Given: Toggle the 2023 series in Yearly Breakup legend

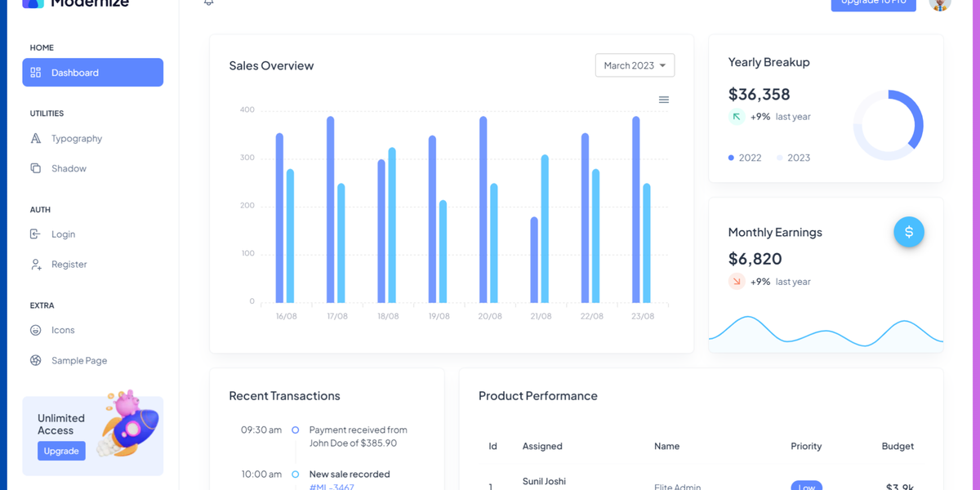Looking at the screenshot, I should [x=793, y=158].
